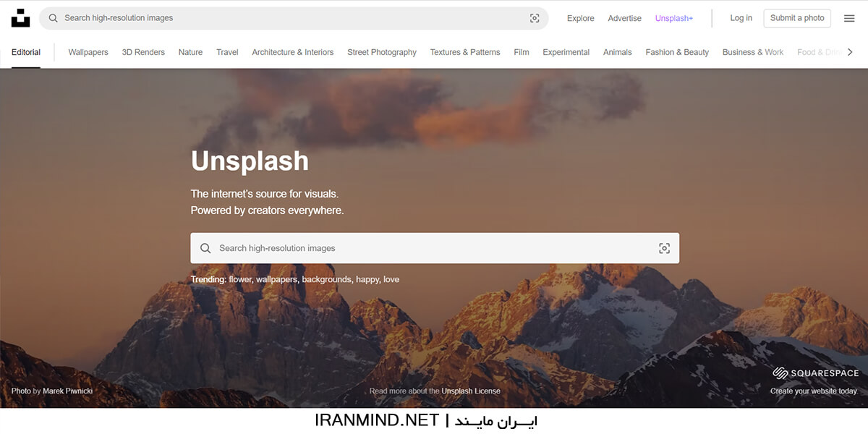Open the Wallpapers category
The width and height of the screenshot is (868, 434).
(88, 52)
